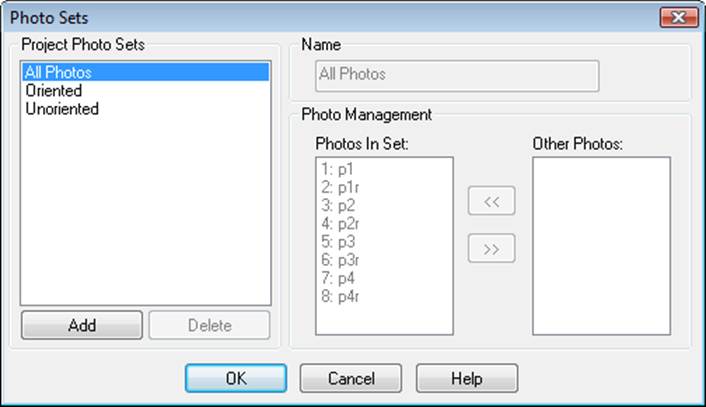Click the Add button

[82, 325]
